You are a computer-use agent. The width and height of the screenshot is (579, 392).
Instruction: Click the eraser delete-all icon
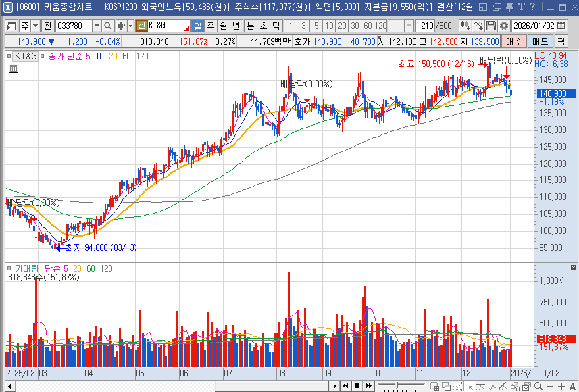[515, 387]
